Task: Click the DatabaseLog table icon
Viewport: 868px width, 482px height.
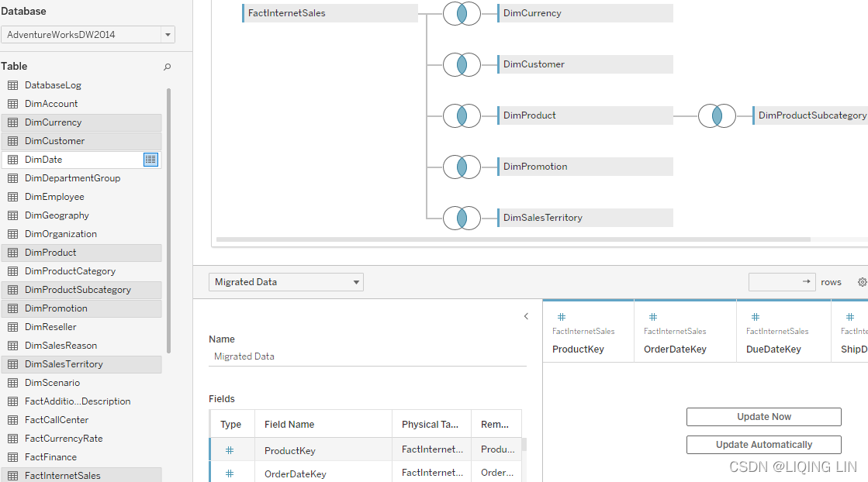Action: point(12,85)
